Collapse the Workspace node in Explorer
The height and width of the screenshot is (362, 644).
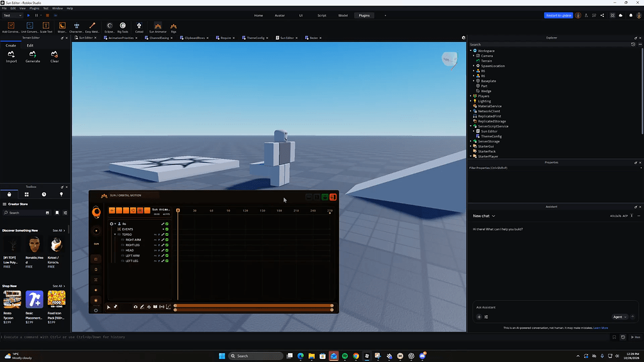pos(470,51)
